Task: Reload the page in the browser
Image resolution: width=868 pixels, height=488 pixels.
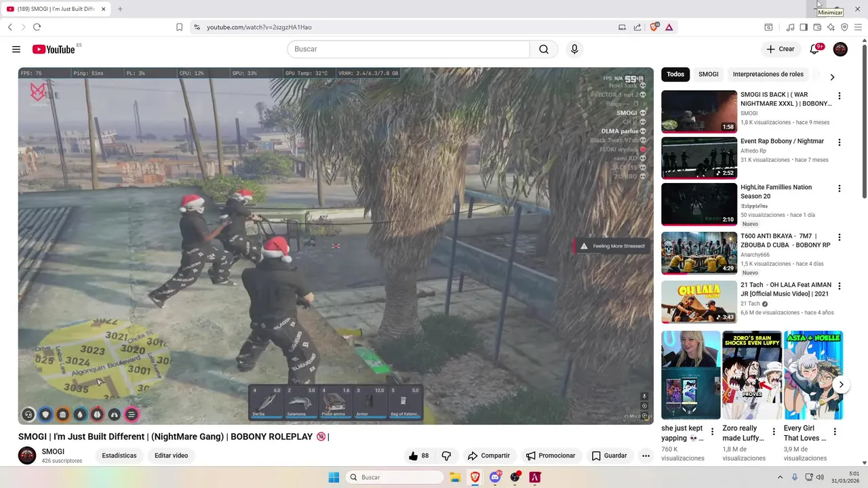Action: click(37, 27)
